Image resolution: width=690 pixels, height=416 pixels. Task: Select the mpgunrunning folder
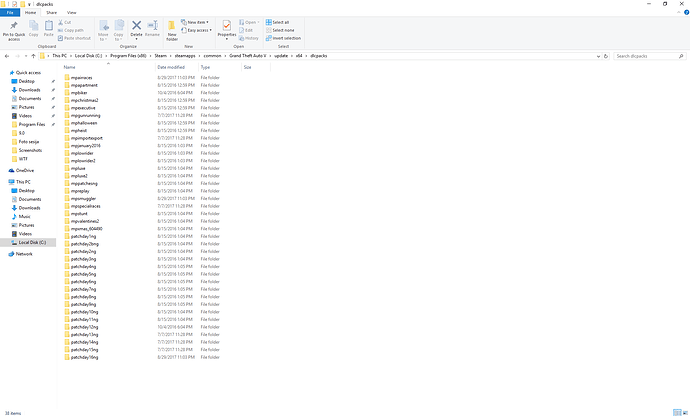(x=83, y=115)
